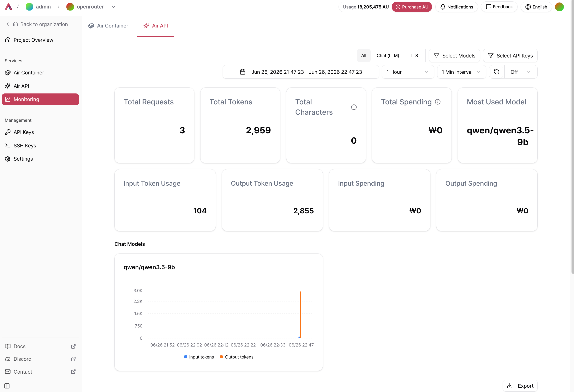The image size is (574, 392).
Task: Toggle the Input tokens legend entry
Action: [199, 357]
